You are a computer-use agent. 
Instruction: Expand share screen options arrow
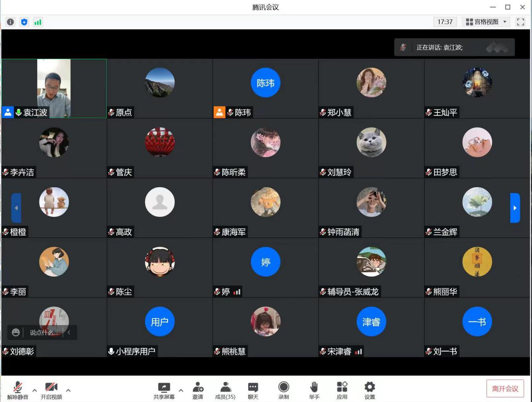coord(181,390)
